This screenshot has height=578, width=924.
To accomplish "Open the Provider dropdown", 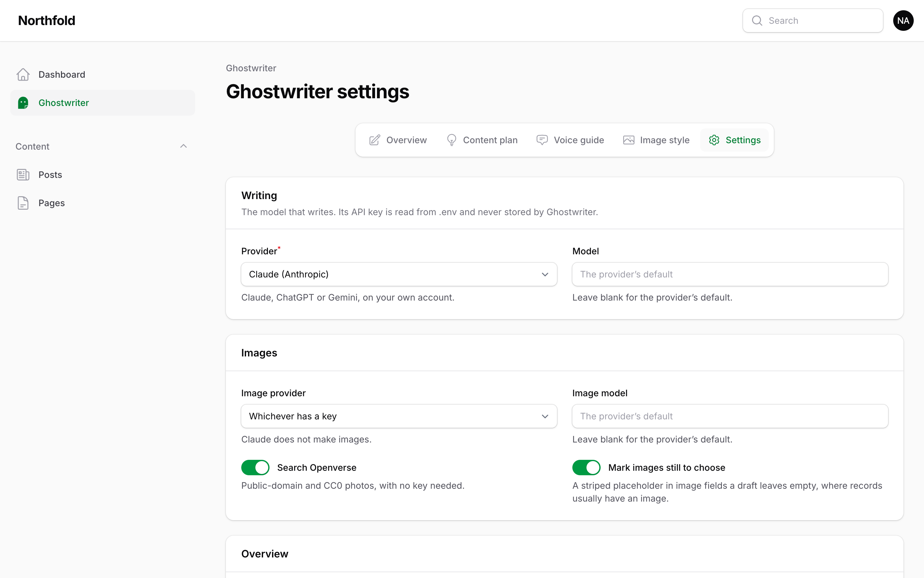I will click(399, 274).
